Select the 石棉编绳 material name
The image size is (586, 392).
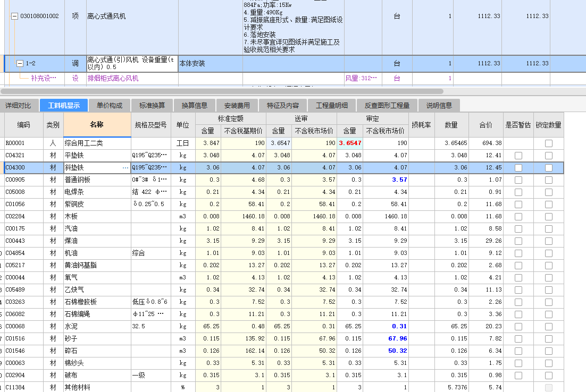point(77,314)
